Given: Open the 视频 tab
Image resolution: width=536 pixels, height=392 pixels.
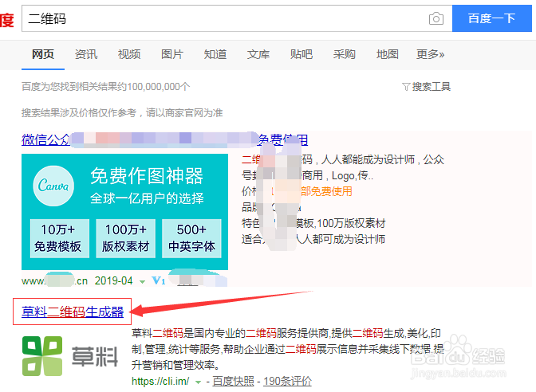Looking at the screenshot, I should (x=129, y=54).
